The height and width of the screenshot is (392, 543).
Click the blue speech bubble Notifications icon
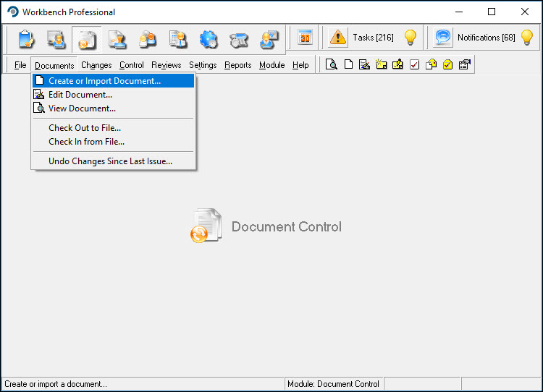[443, 37]
